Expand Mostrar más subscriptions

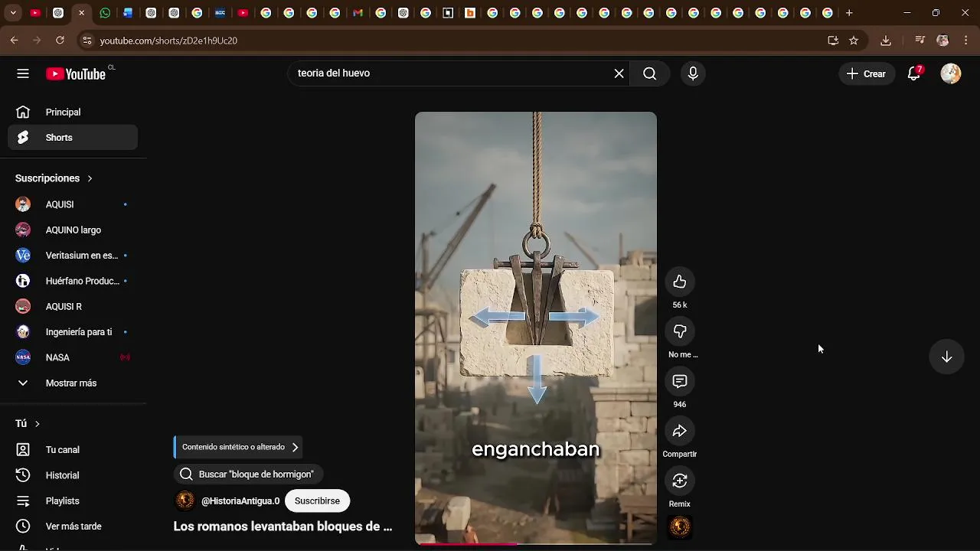[x=73, y=383]
